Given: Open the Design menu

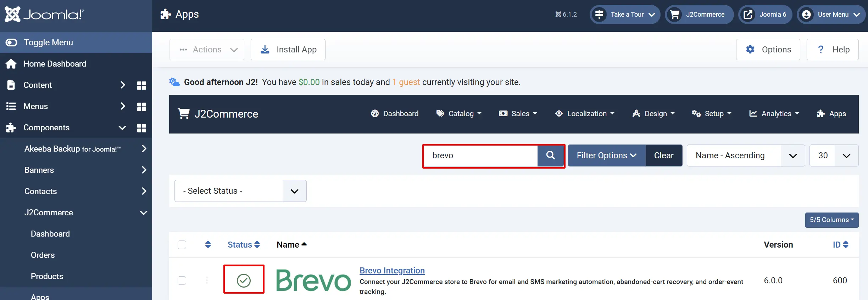Looking at the screenshot, I should click(653, 114).
